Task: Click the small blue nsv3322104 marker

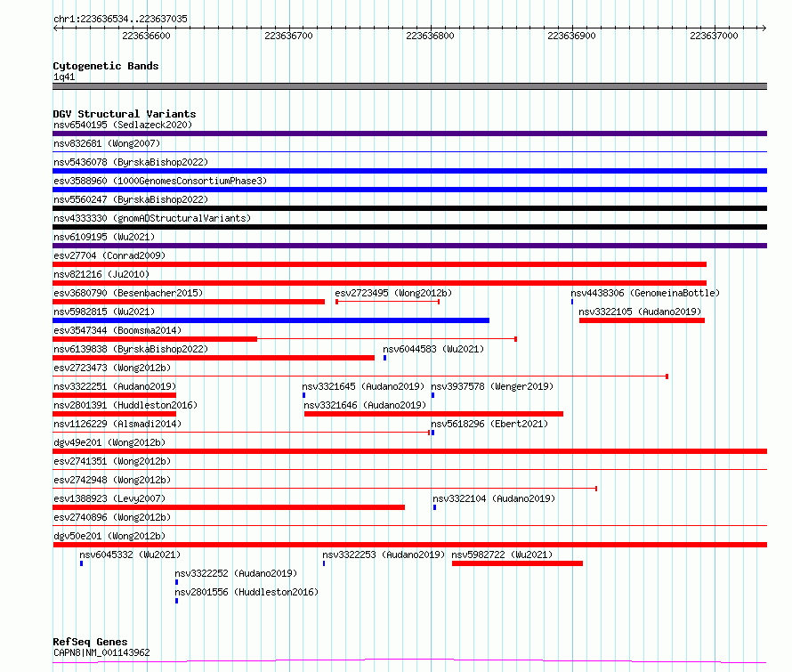Action: 434,507
